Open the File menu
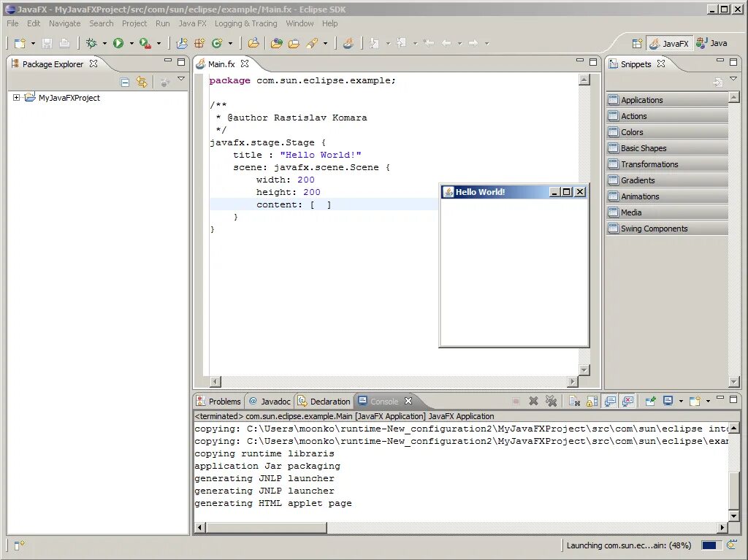 pos(12,23)
